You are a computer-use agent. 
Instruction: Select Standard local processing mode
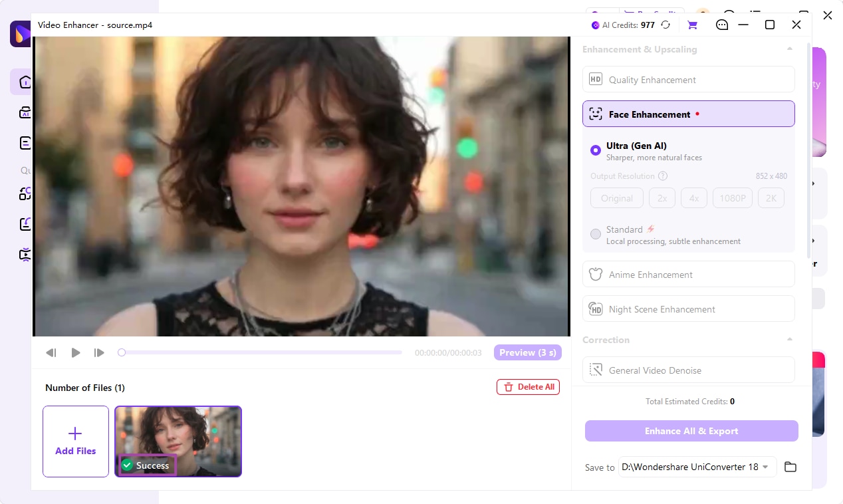596,234
